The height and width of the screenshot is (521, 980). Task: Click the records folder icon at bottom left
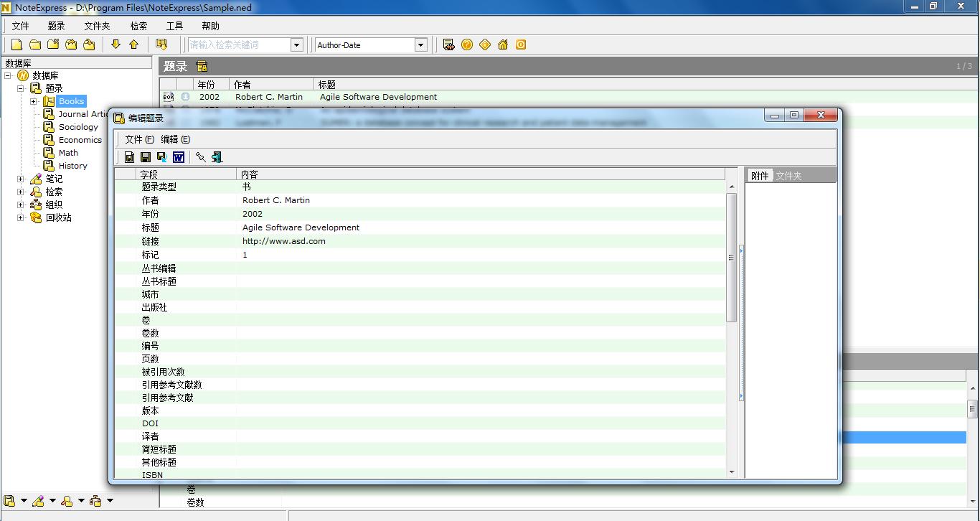tap(9, 501)
